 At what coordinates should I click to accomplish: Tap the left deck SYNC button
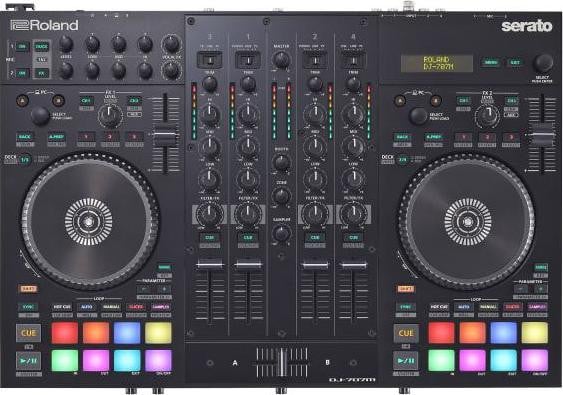pos(28,307)
